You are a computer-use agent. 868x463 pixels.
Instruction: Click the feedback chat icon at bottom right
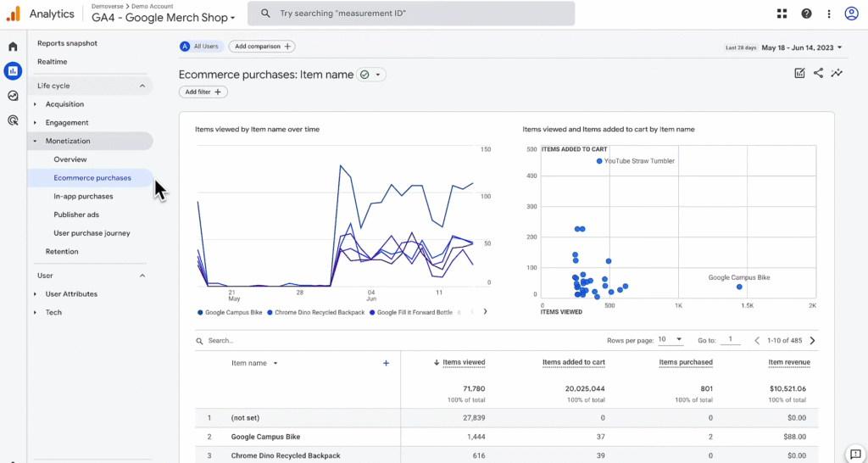tap(855, 454)
